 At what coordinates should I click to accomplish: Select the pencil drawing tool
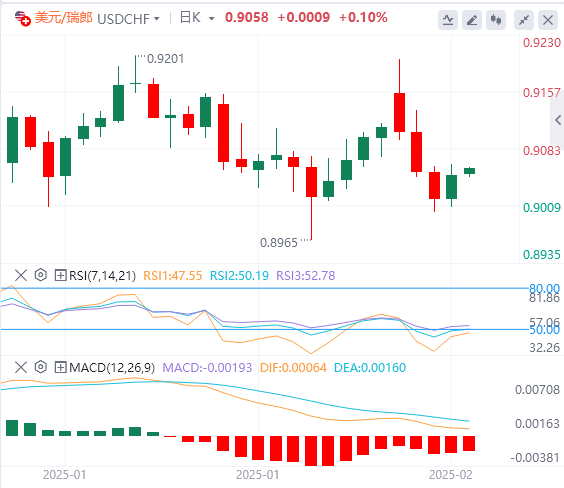472,20
